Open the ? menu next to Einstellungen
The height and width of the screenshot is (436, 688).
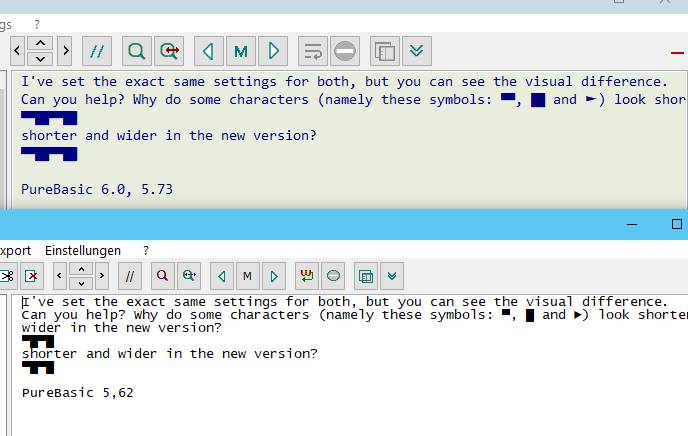pos(146,250)
